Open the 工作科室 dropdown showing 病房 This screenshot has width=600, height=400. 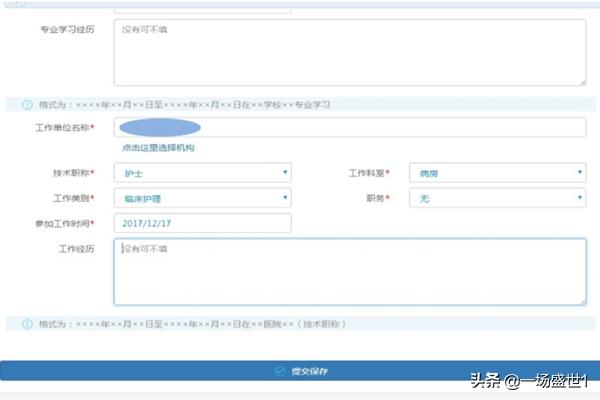pos(497,173)
